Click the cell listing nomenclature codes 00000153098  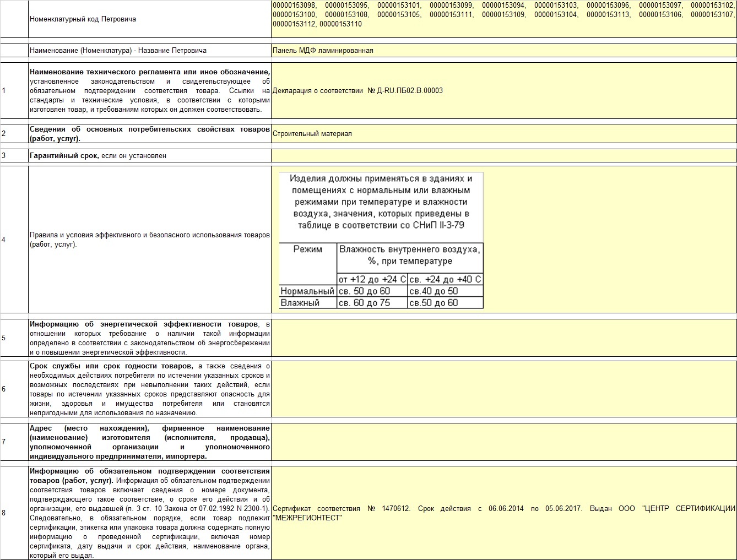coord(503,19)
